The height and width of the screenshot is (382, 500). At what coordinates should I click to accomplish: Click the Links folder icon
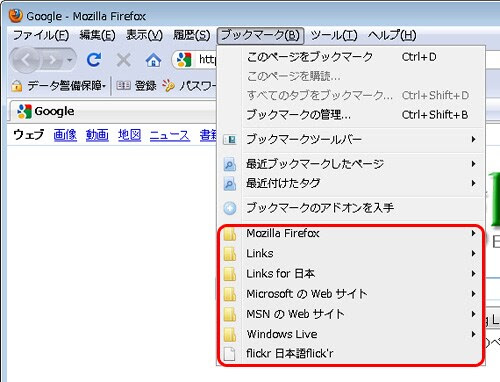coord(230,254)
